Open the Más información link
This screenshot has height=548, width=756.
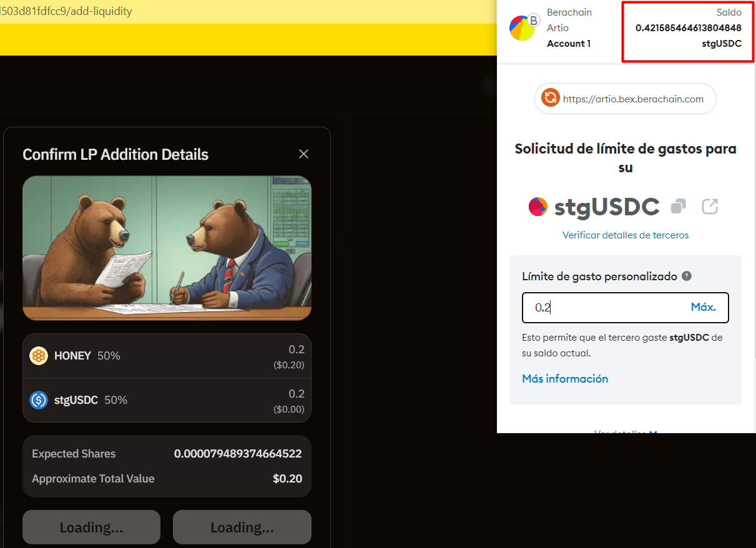tap(565, 379)
